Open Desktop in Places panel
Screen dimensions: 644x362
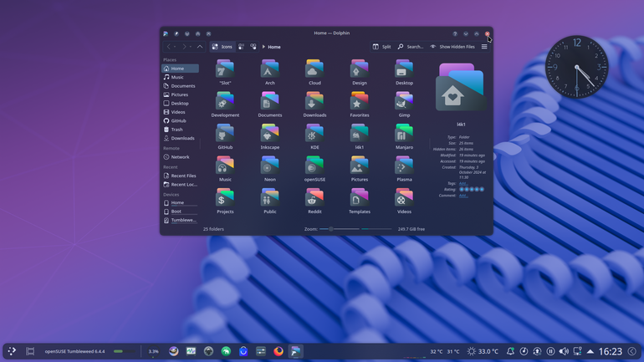click(x=181, y=104)
